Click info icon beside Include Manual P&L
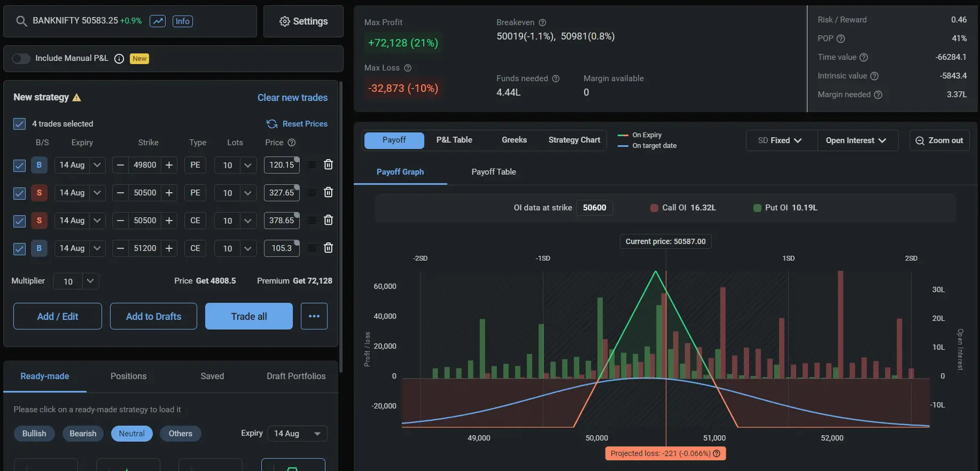The image size is (980, 471). 119,59
